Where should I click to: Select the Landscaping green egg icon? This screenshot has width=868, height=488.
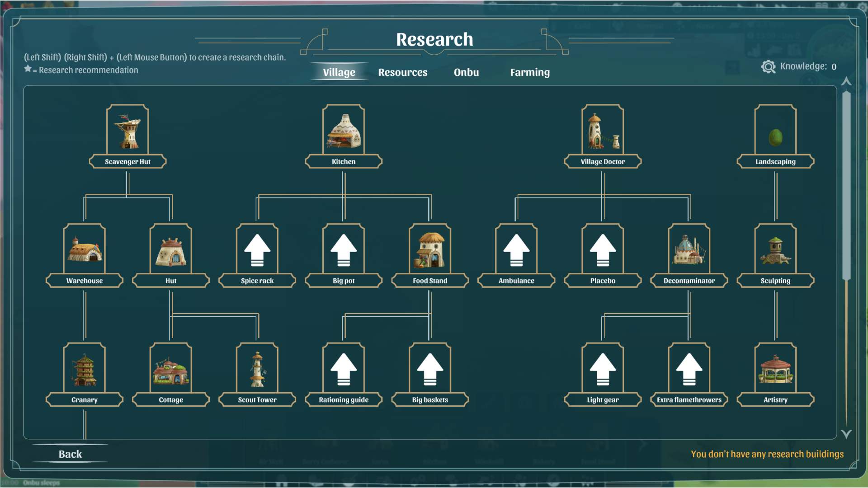click(775, 137)
